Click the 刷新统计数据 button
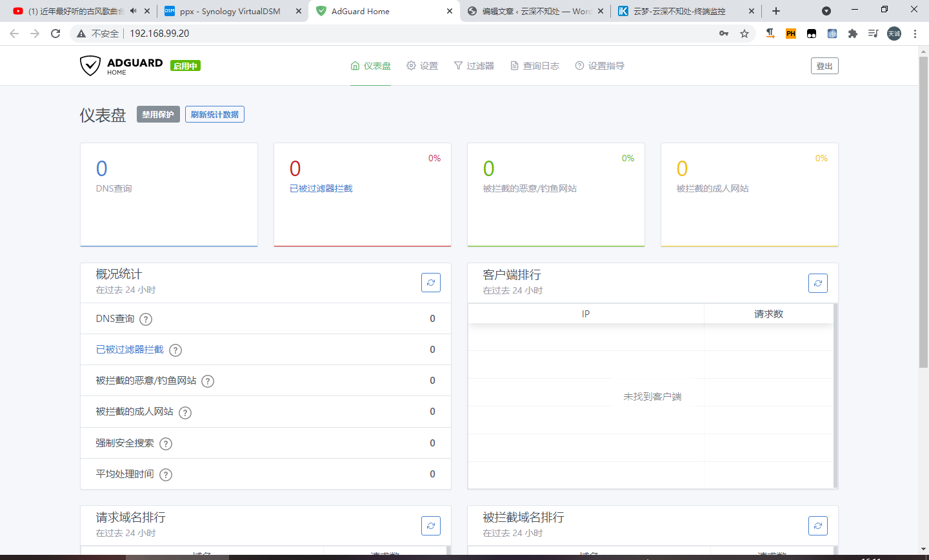Image resolution: width=929 pixels, height=560 pixels. click(215, 115)
